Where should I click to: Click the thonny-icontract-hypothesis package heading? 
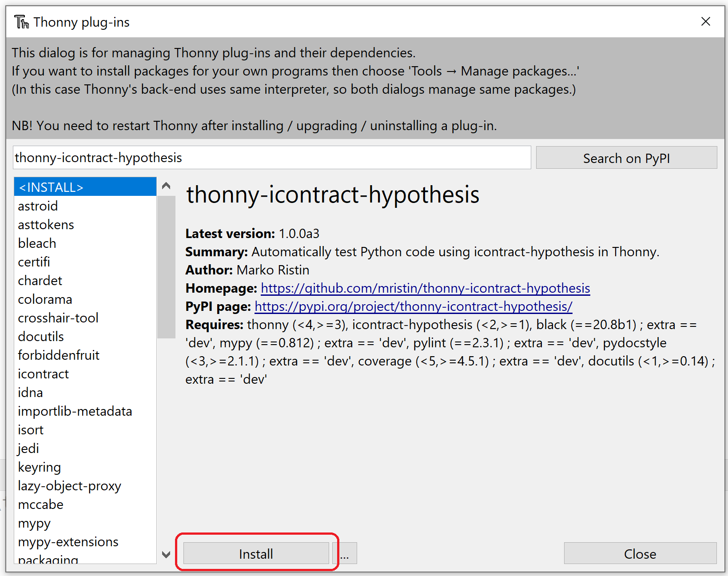pyautogui.click(x=333, y=195)
